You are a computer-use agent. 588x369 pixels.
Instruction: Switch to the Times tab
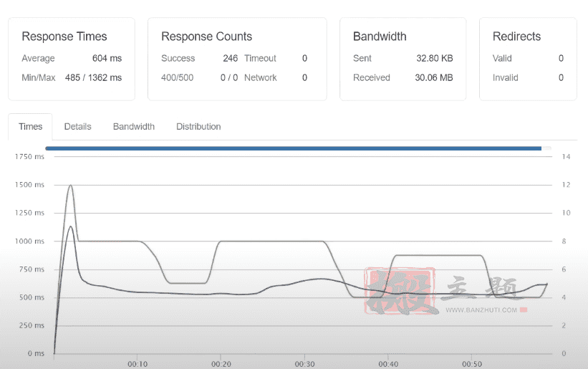pos(30,127)
